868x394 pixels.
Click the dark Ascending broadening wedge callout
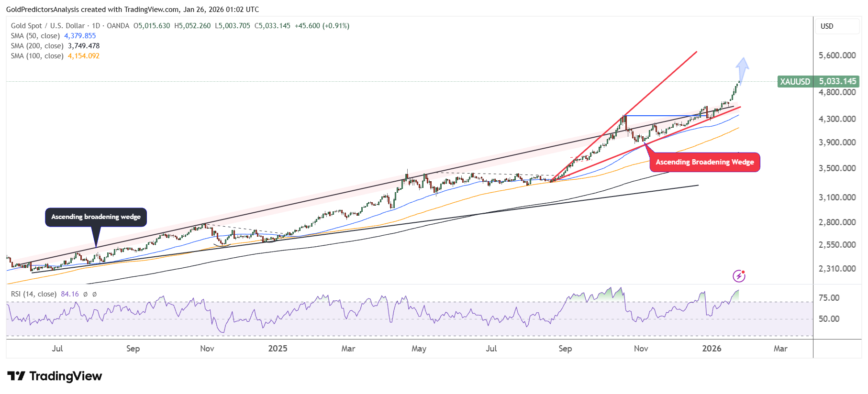(x=96, y=217)
